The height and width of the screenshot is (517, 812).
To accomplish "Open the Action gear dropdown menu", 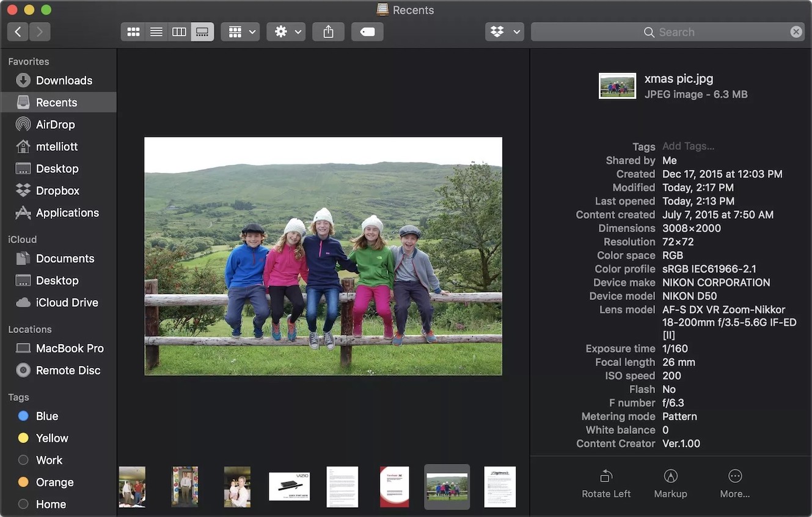I will (286, 32).
